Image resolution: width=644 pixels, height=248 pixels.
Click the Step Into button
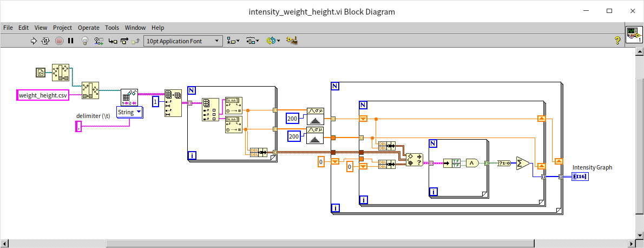pos(113,41)
